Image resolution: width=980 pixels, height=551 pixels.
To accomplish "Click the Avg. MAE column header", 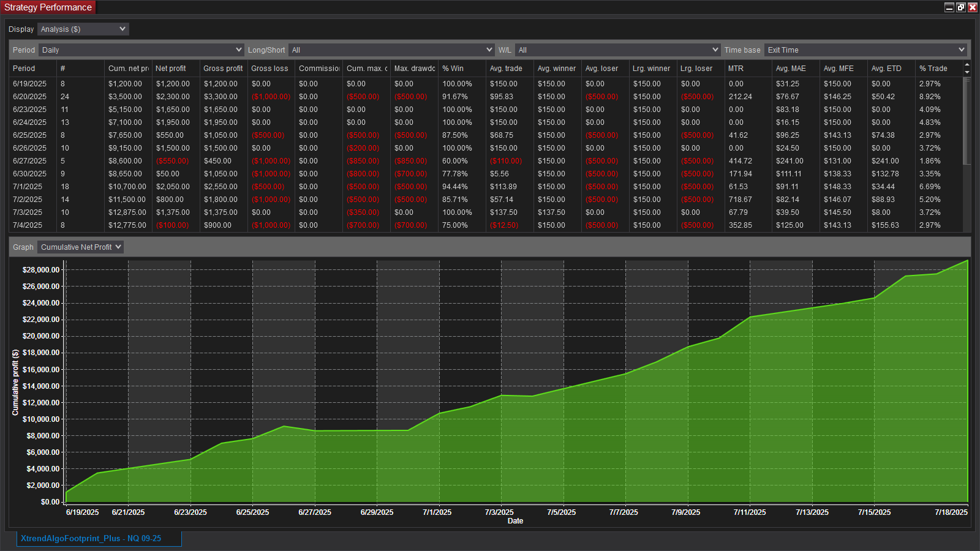I will tap(797, 68).
